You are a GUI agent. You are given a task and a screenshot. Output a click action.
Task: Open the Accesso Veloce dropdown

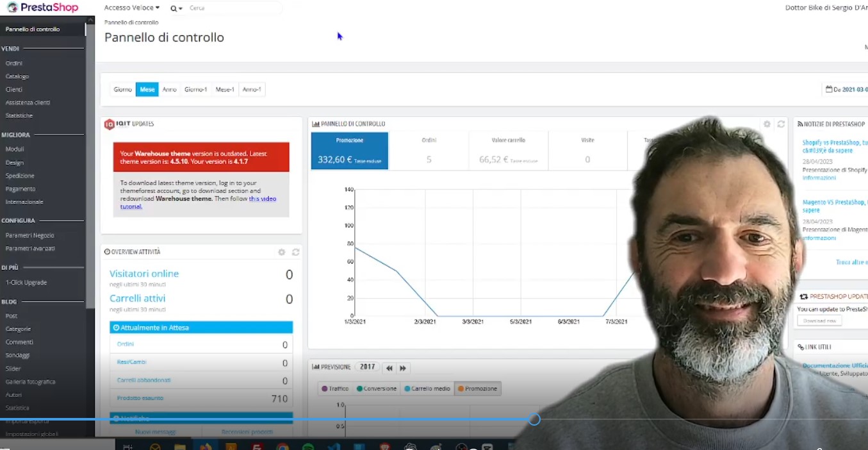tap(132, 8)
